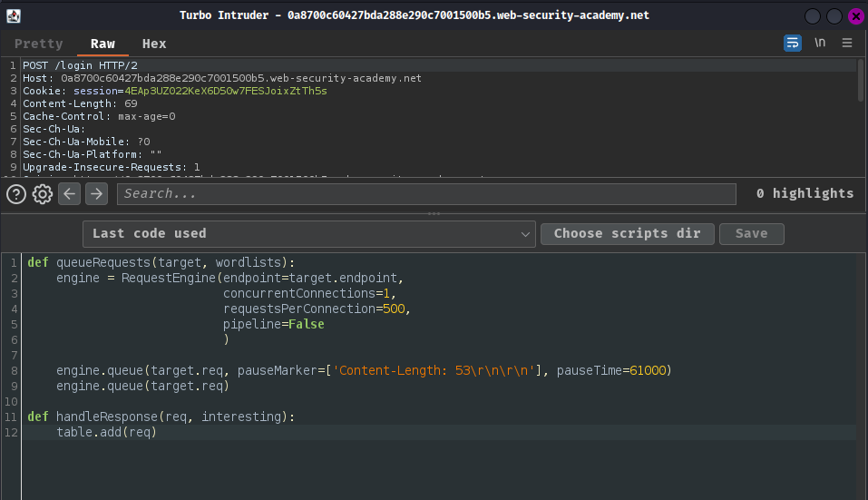Open the Last code used dropdown
868x500 pixels.
(x=309, y=233)
